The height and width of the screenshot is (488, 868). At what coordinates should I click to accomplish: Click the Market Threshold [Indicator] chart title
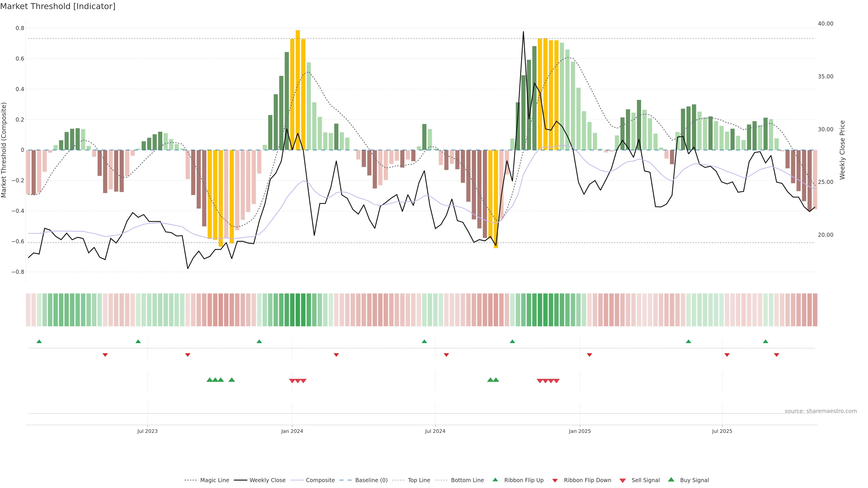point(58,6)
